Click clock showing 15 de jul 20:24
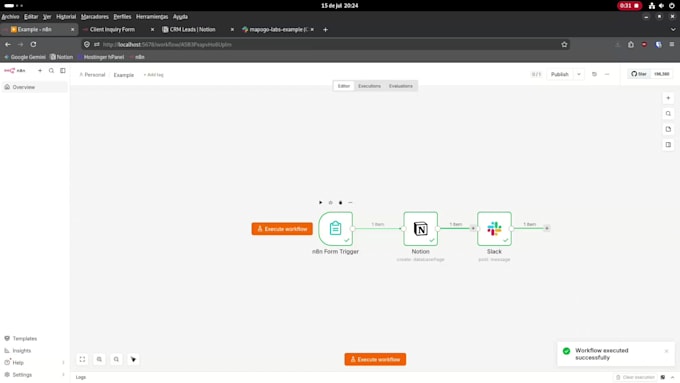This screenshot has width=680, height=383. pyautogui.click(x=340, y=6)
